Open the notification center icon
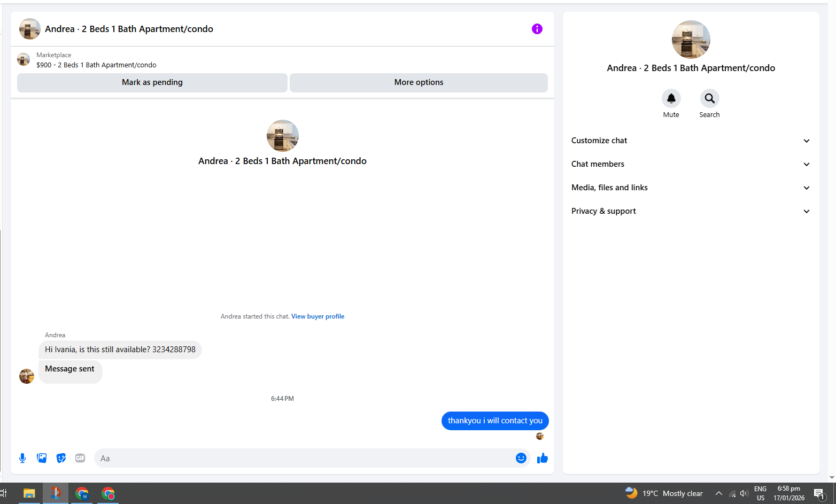The width and height of the screenshot is (836, 504). point(819,493)
